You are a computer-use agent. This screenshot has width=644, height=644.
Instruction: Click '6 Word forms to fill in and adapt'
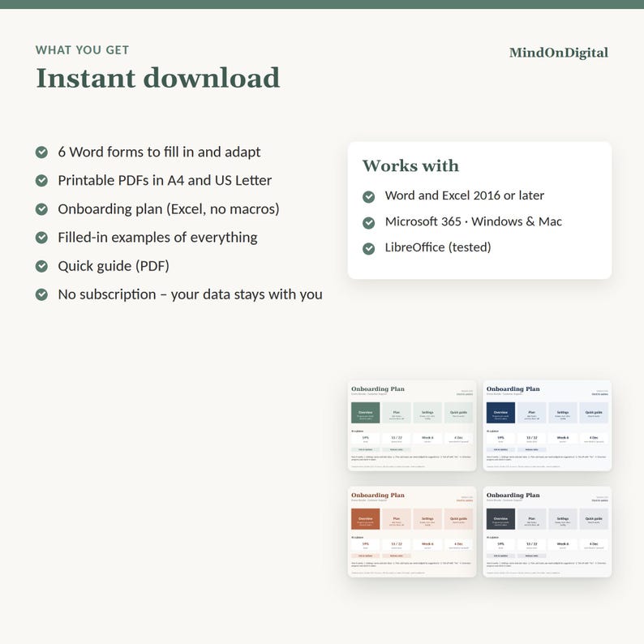tap(159, 152)
